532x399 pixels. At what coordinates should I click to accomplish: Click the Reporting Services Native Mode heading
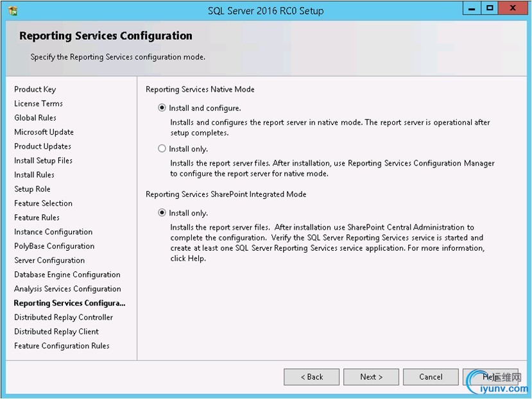pos(200,89)
